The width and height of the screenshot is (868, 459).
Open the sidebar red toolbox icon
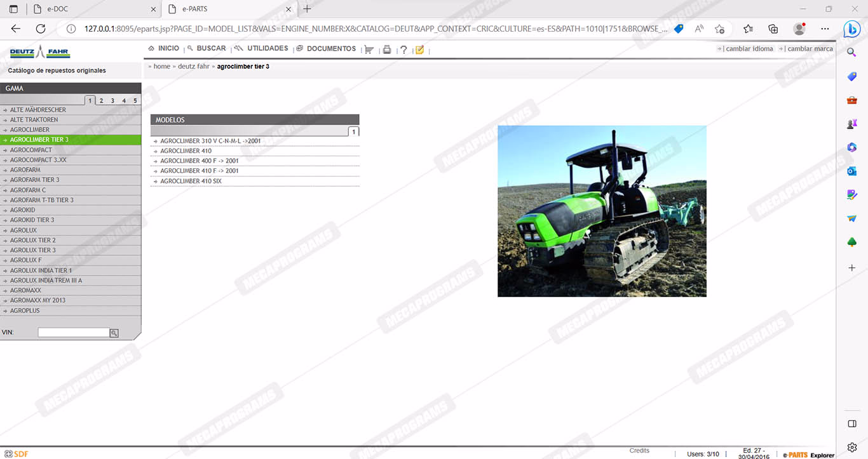pyautogui.click(x=852, y=100)
